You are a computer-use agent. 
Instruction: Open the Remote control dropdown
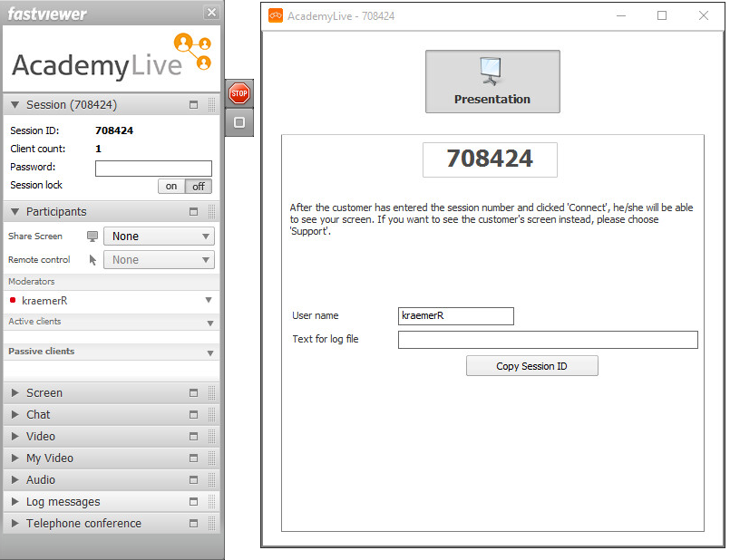pyautogui.click(x=159, y=260)
